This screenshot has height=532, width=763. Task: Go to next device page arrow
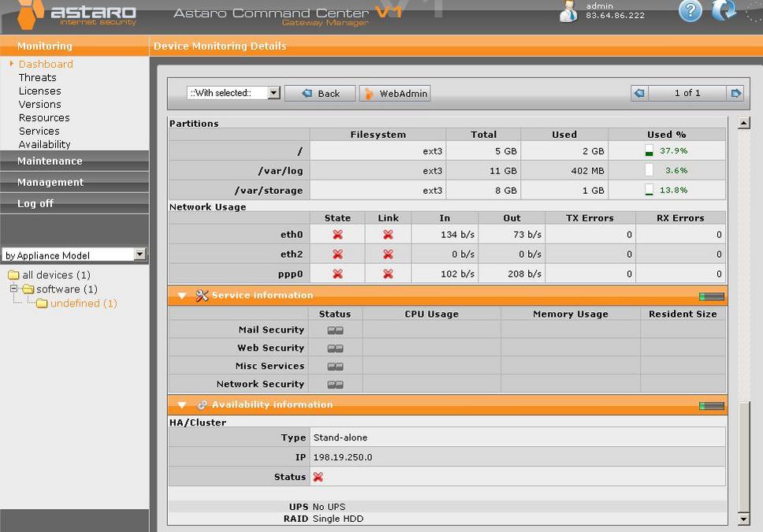coord(736,93)
